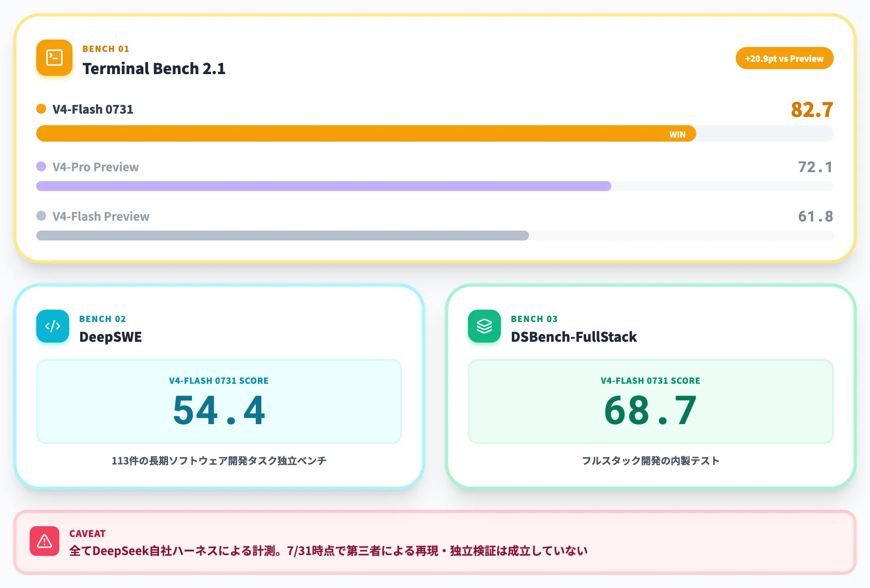Click the green layers icon beside DSBench-FullStack

point(484,326)
